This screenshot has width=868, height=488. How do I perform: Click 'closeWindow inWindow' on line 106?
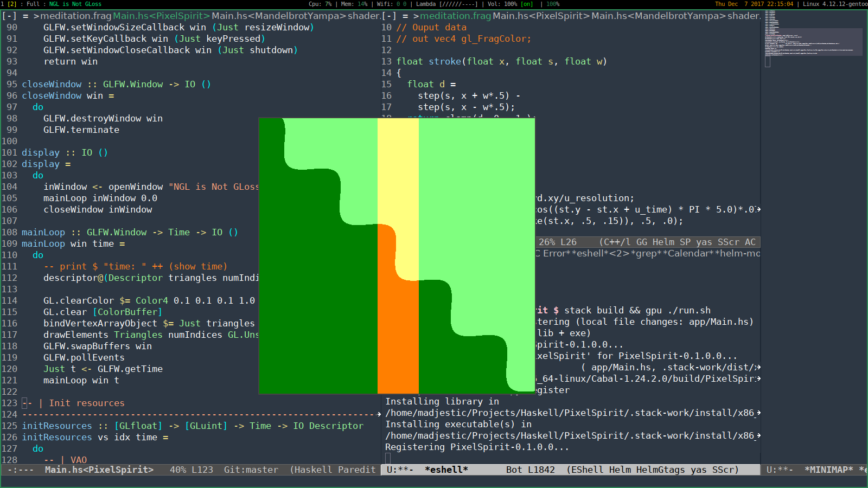(98, 209)
